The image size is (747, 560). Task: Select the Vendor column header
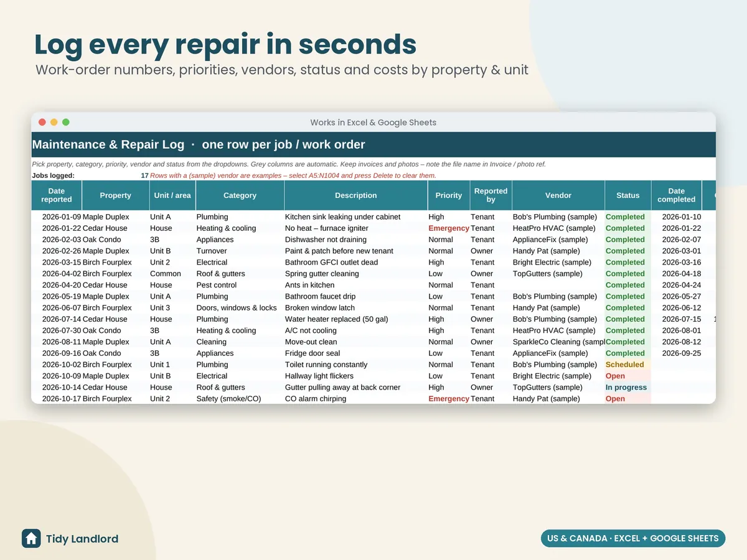click(x=558, y=195)
